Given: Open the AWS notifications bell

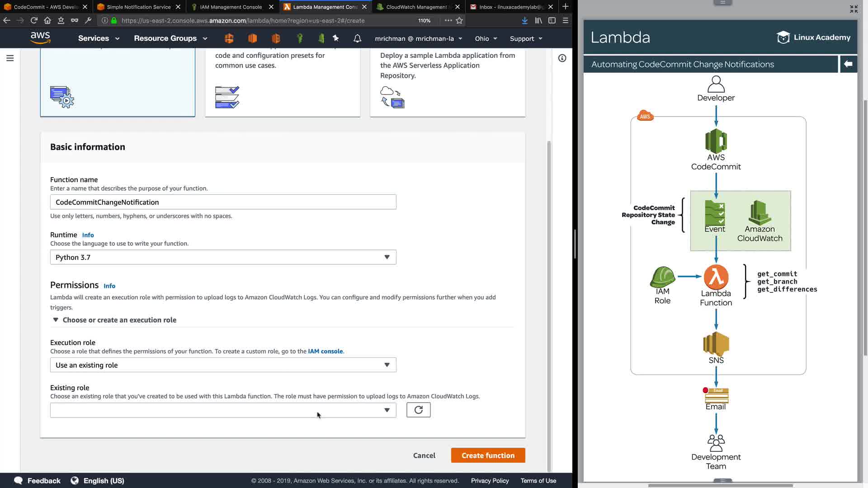Looking at the screenshot, I should click(357, 38).
